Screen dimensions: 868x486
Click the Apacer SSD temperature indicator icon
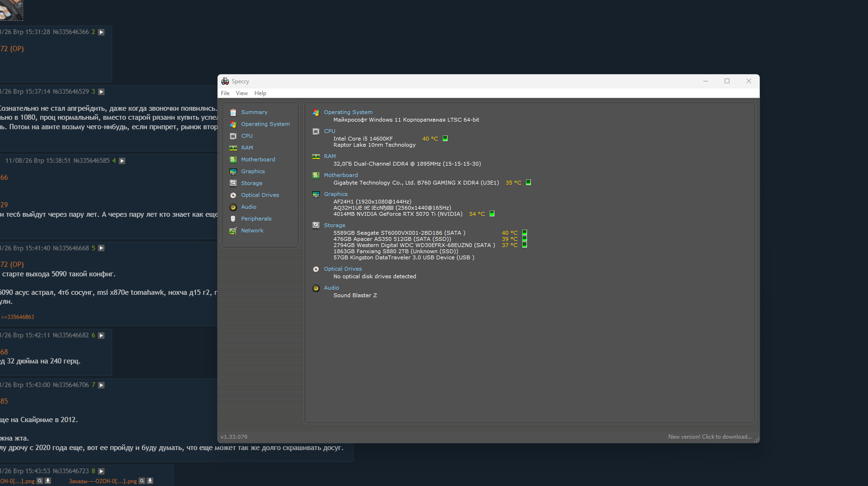click(525, 239)
